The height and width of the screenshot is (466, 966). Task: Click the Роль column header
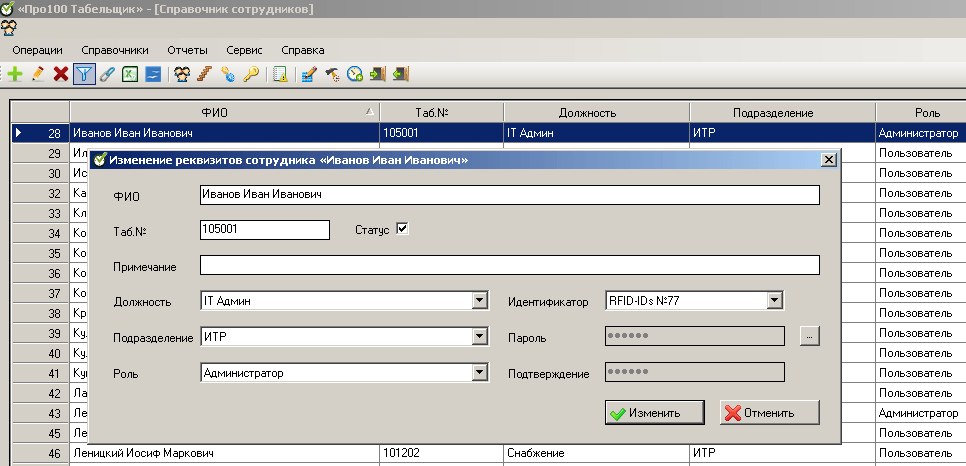[920, 113]
